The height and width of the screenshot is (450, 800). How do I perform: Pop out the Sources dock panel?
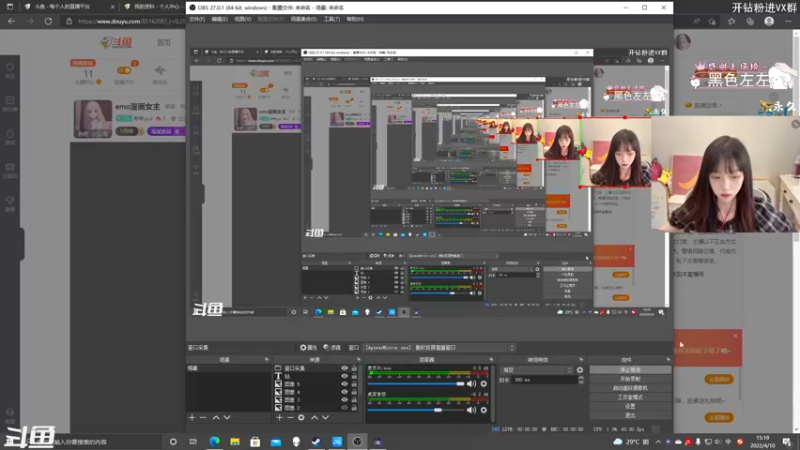[358, 360]
